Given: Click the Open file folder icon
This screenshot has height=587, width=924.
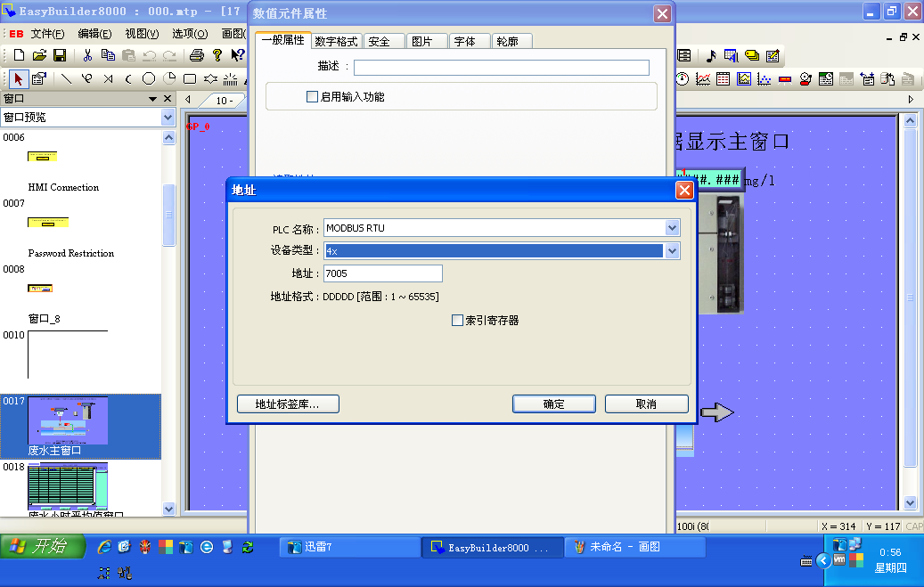Looking at the screenshot, I should (39, 55).
